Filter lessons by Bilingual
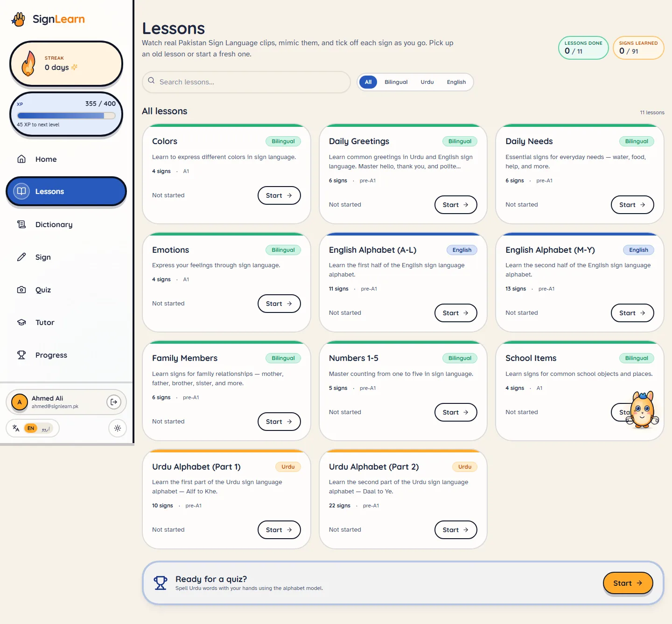This screenshot has width=672, height=624. coord(396,82)
